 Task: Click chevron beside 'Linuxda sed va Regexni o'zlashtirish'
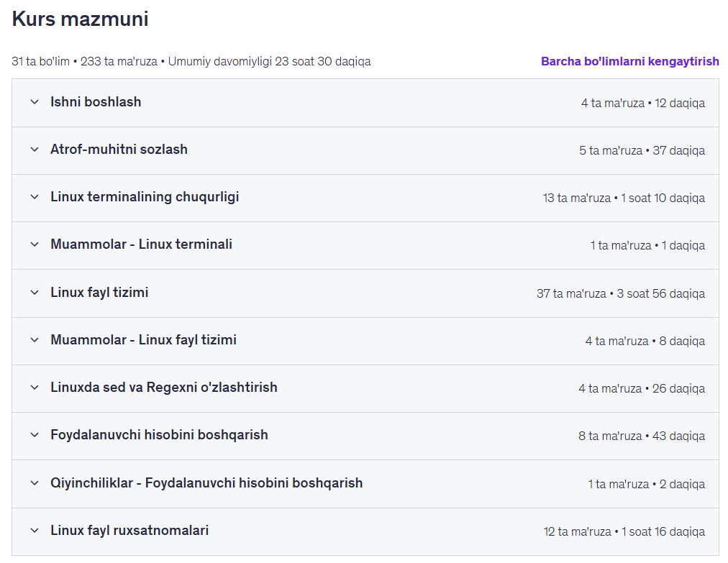click(x=35, y=388)
